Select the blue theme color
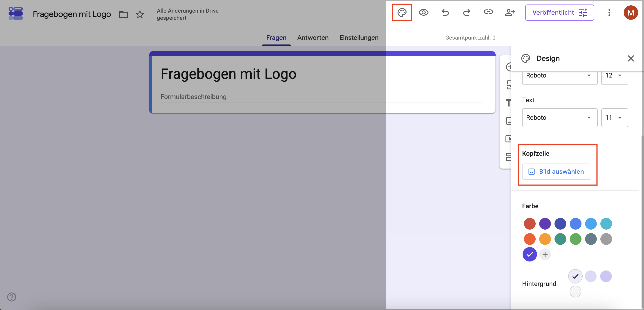 pos(575,224)
